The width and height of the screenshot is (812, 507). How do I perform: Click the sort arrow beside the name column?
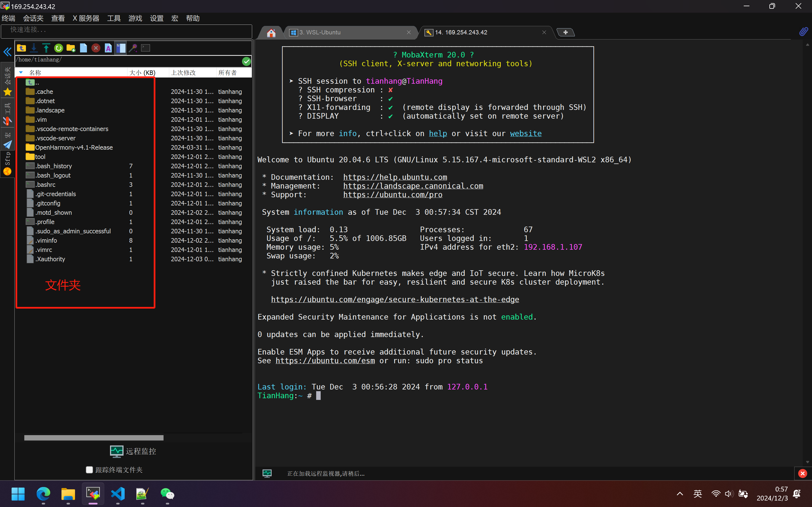(21, 72)
